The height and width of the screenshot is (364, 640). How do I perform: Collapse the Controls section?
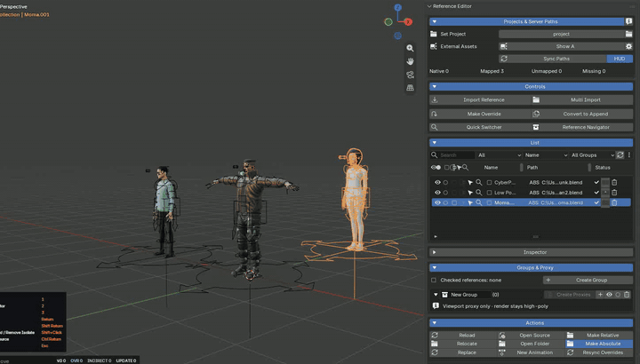pyautogui.click(x=435, y=86)
